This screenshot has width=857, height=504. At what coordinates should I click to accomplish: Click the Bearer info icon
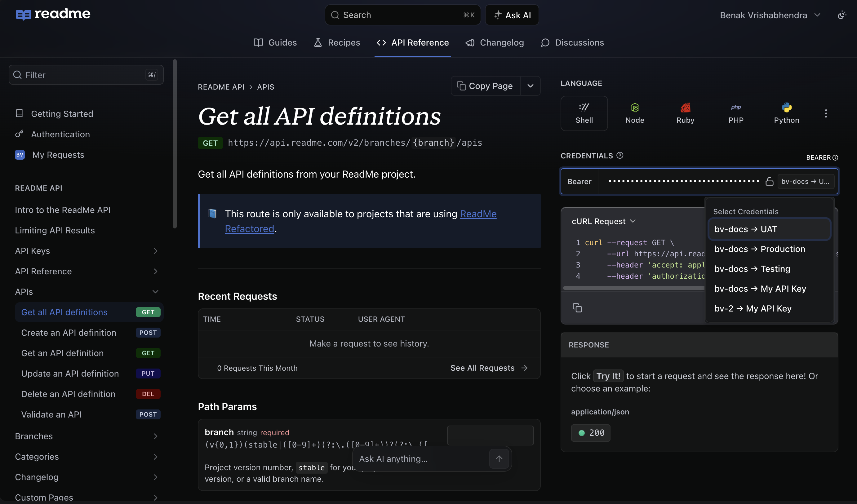[835, 157]
